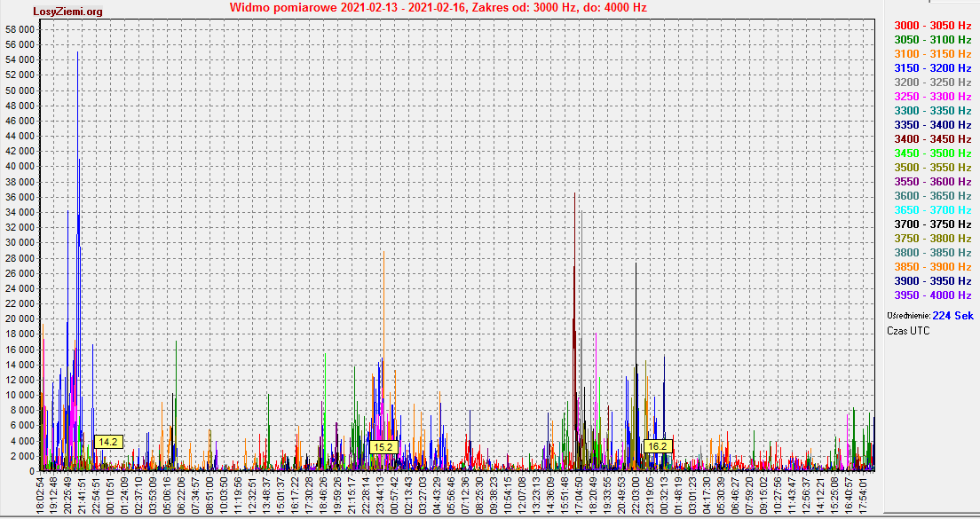Click the averaging value 224 Sek
The width and height of the screenshot is (980, 519).
pos(953,316)
